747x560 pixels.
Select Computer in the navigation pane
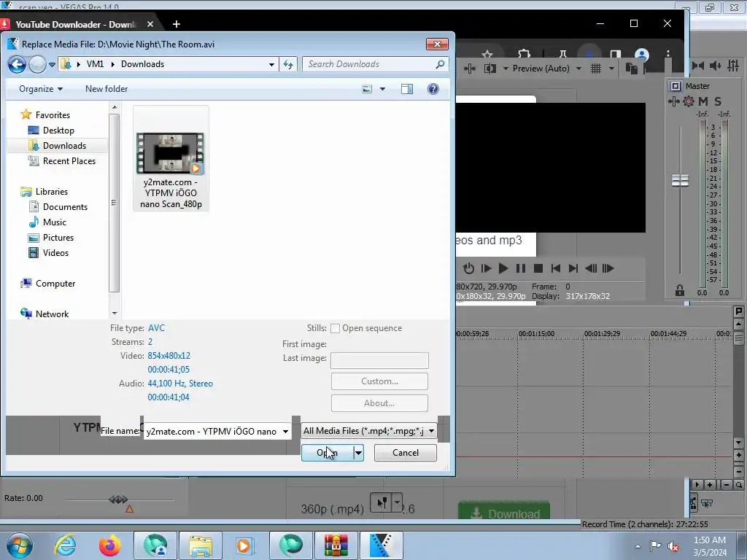55,284
